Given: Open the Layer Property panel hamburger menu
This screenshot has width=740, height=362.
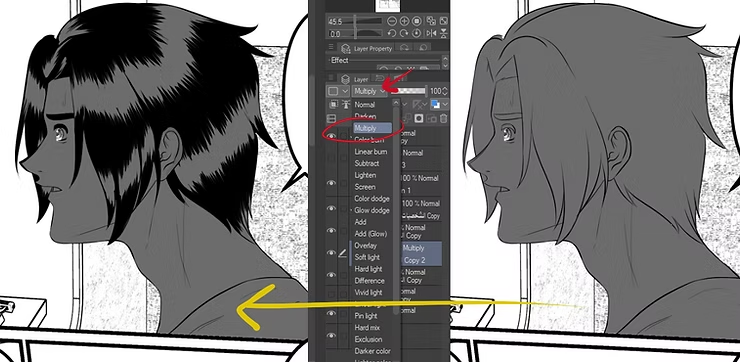Looking at the screenshot, I should (x=331, y=46).
